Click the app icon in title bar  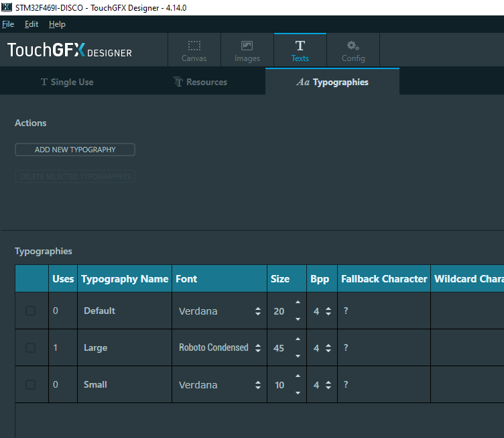pyautogui.click(x=7, y=7)
